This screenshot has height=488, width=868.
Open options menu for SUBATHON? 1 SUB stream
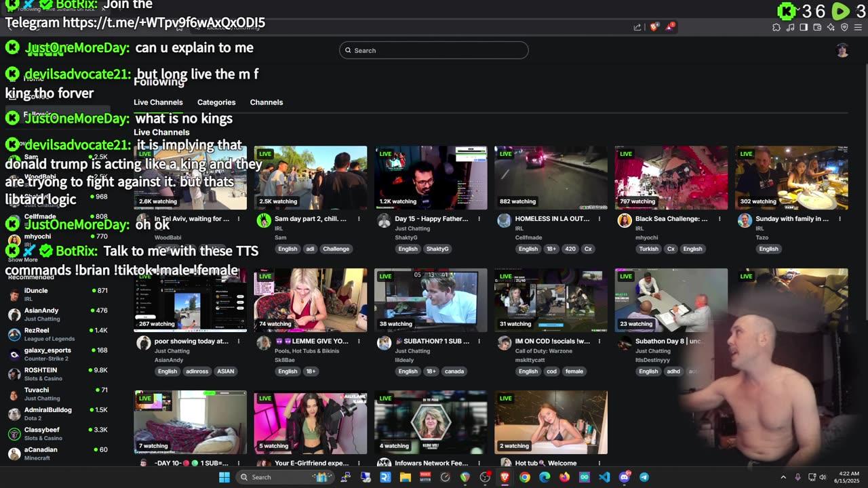(479, 341)
